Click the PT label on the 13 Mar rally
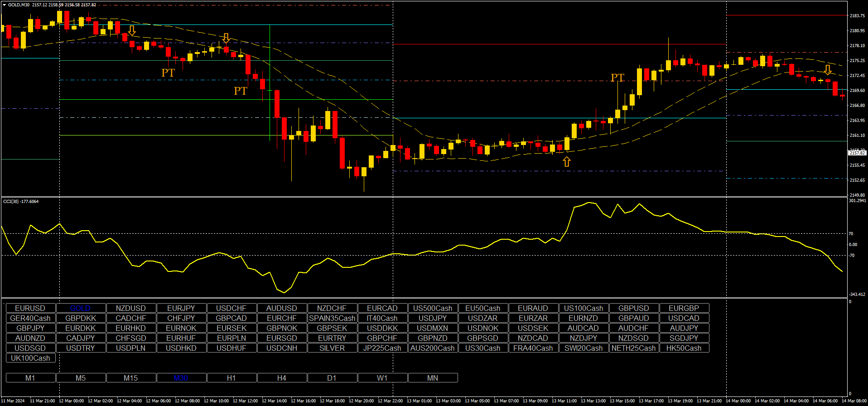This screenshot has height=406, width=868. click(617, 78)
